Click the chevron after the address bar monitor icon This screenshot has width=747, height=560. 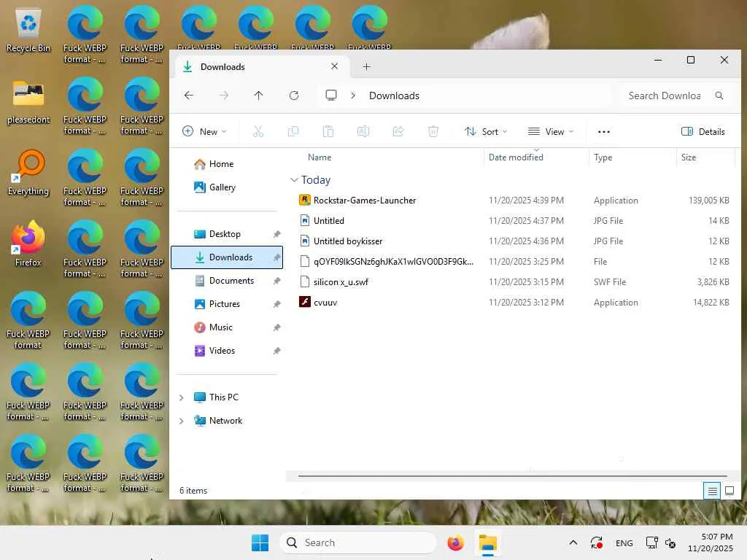pos(352,96)
